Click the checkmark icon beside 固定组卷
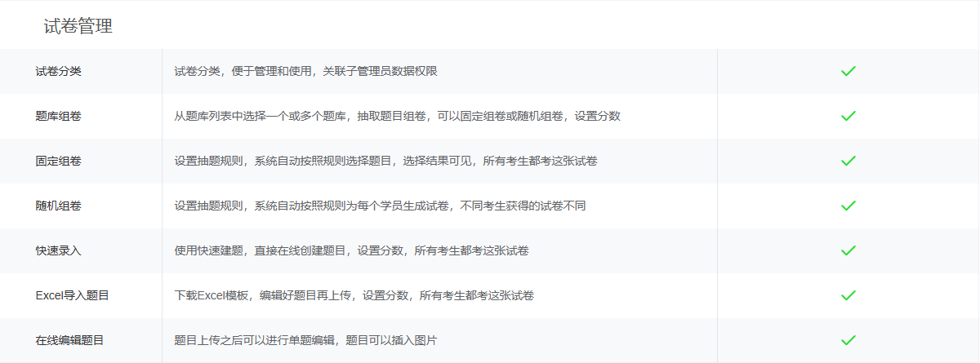 848,161
